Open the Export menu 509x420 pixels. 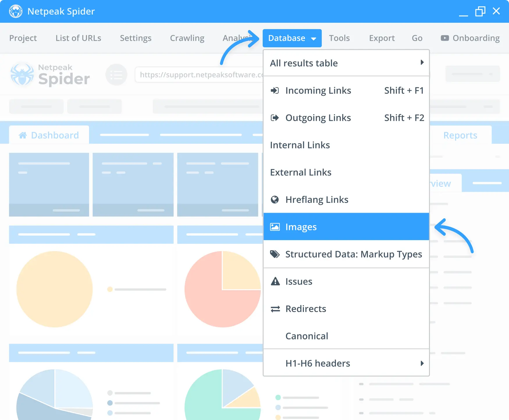pyautogui.click(x=382, y=38)
